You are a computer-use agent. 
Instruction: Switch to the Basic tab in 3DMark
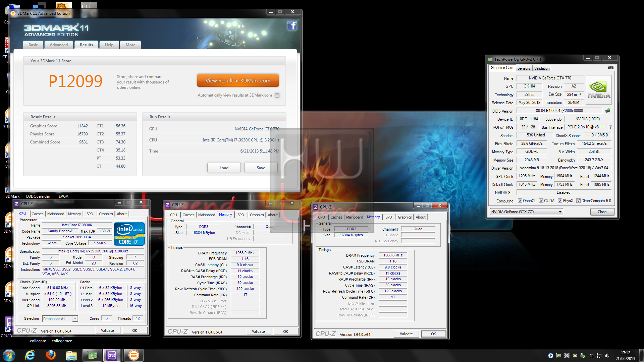tap(33, 45)
